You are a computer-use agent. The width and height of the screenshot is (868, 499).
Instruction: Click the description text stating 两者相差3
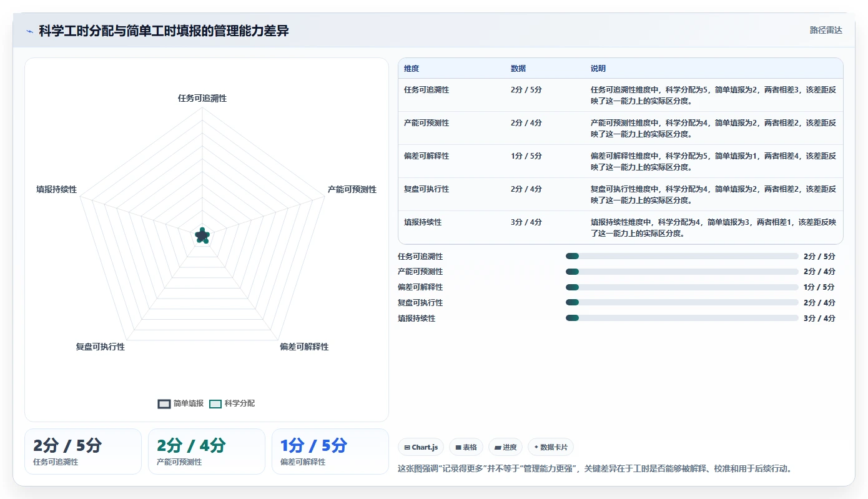[713, 95]
